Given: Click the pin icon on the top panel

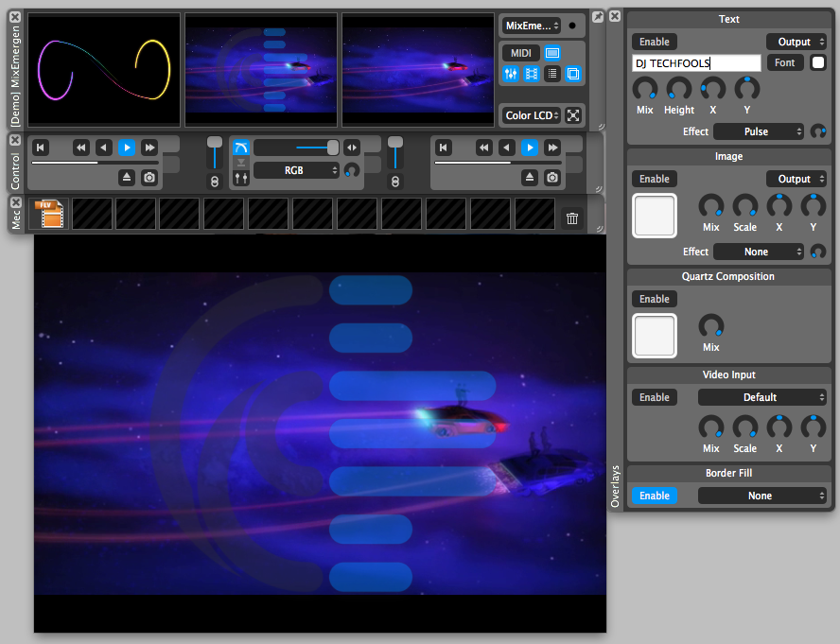Looking at the screenshot, I should [598, 17].
